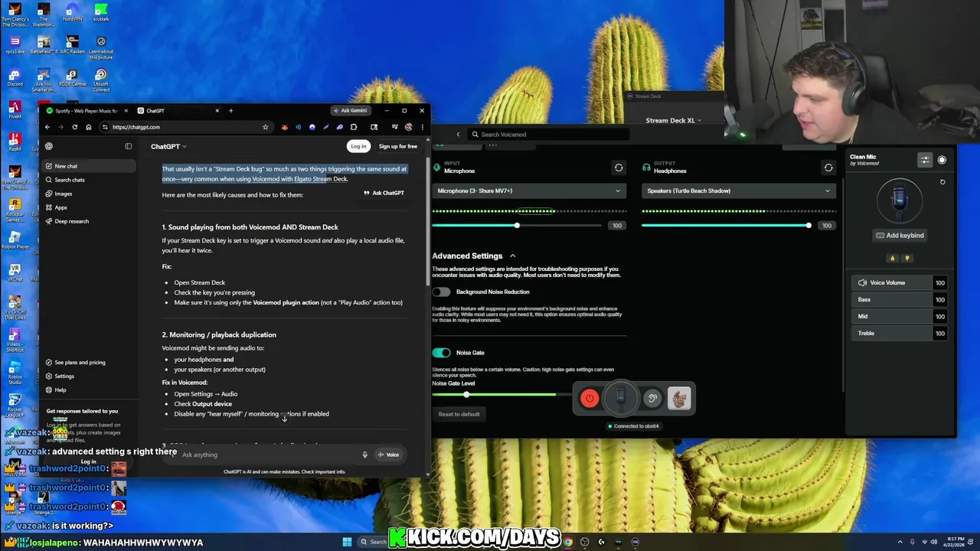Reload the ChatGPT page in browser
Image resolution: width=980 pixels, height=551 pixels.
point(74,127)
